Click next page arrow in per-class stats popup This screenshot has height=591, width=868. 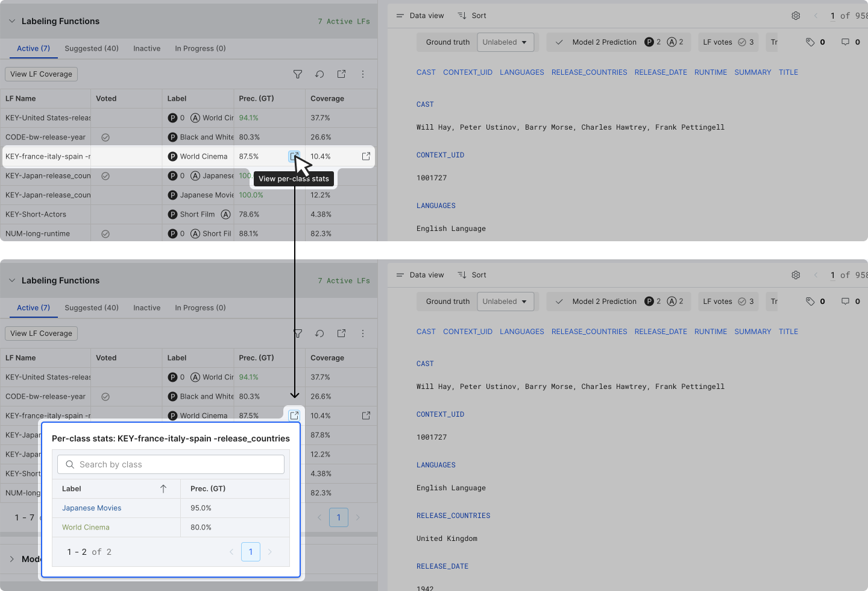tap(270, 552)
